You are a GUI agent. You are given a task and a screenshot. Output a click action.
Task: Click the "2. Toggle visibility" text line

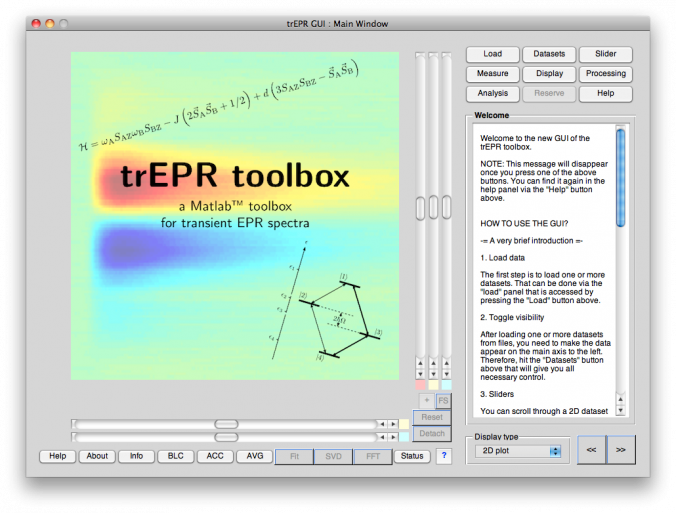coord(512,317)
